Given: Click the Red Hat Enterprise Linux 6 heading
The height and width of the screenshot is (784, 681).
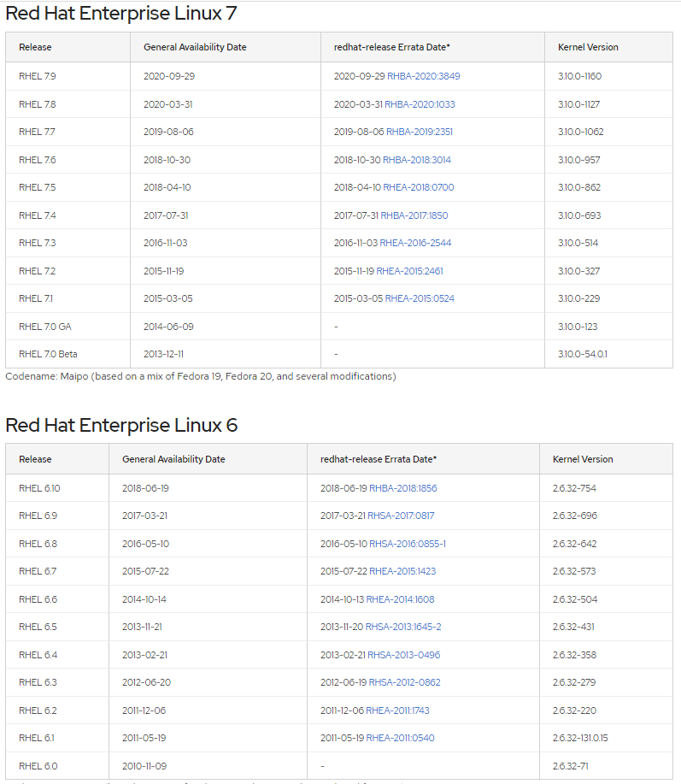Looking at the screenshot, I should tap(121, 425).
